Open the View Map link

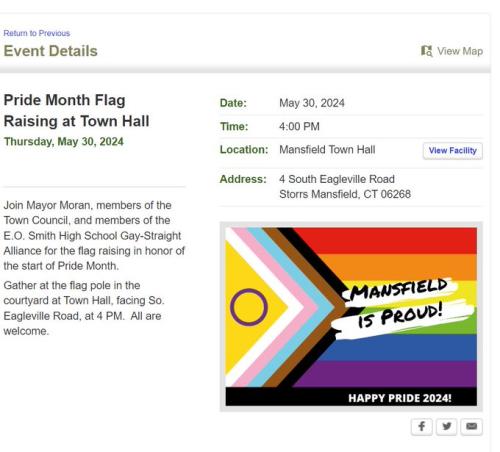pyautogui.click(x=452, y=51)
